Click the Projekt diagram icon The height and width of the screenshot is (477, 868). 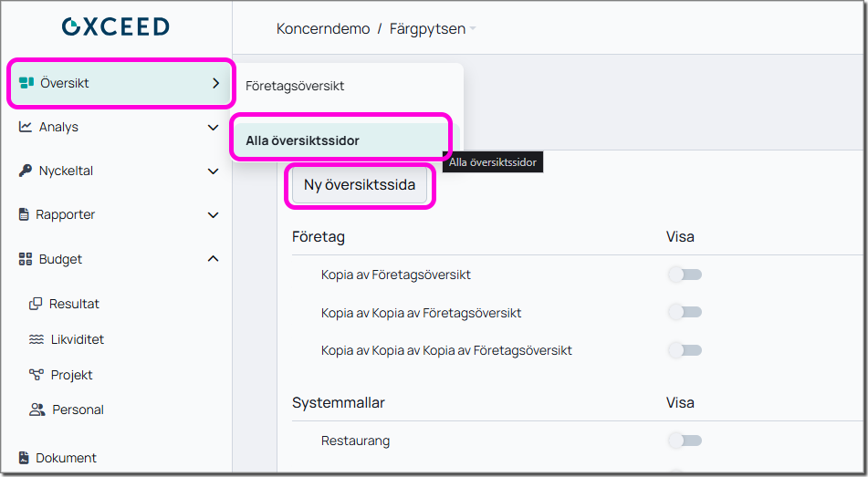[37, 375]
